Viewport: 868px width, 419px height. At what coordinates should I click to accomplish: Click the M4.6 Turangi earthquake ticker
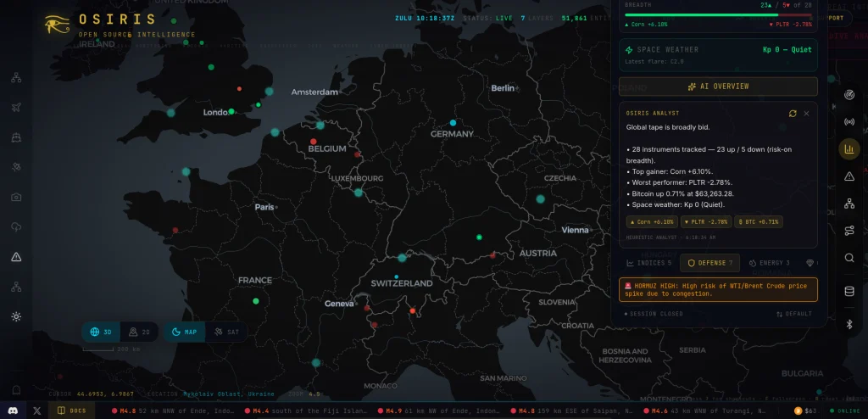[704, 411]
